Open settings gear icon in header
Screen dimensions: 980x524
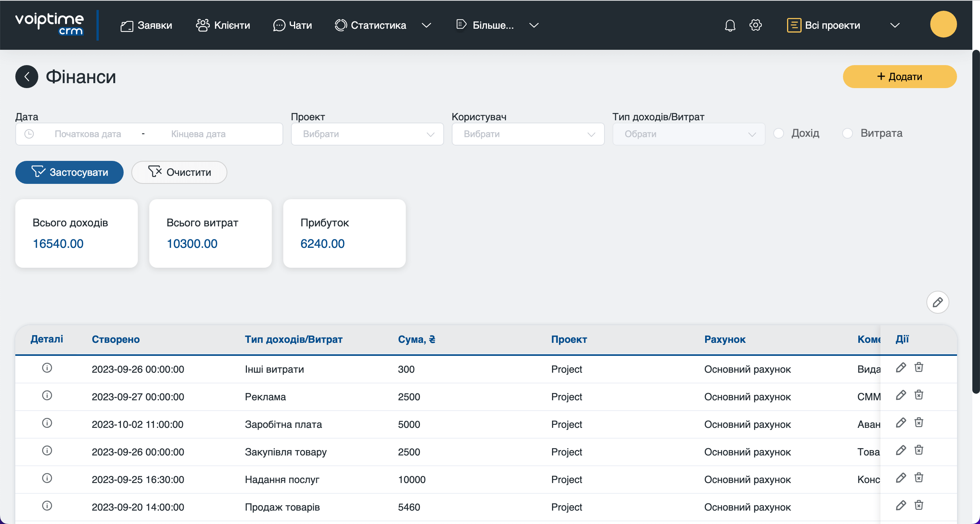[x=755, y=25]
